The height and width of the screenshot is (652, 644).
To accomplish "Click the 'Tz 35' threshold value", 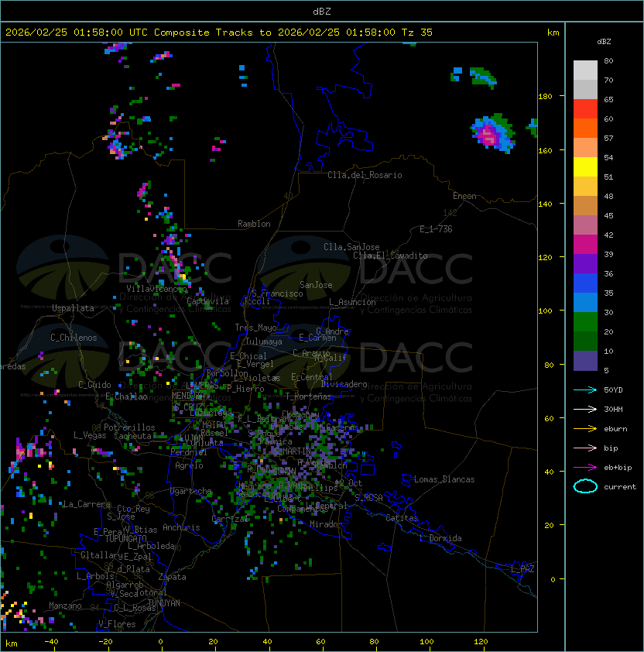I will pyautogui.click(x=417, y=33).
